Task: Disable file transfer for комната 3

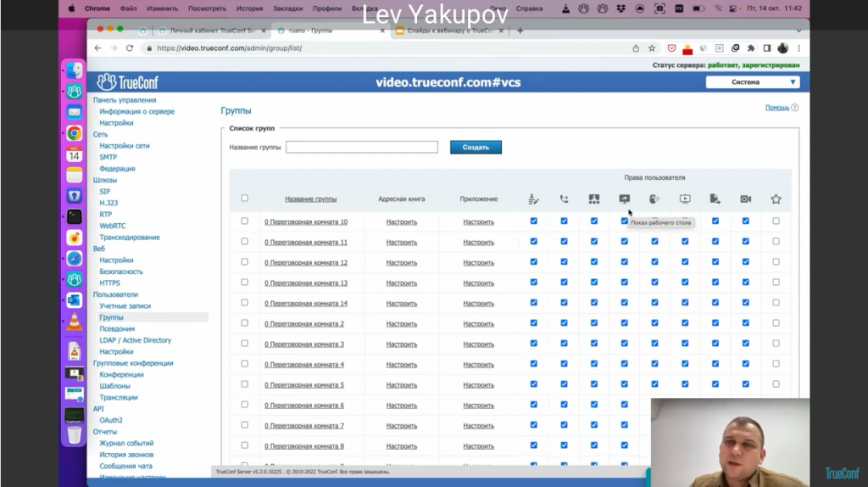Action: [x=715, y=344]
